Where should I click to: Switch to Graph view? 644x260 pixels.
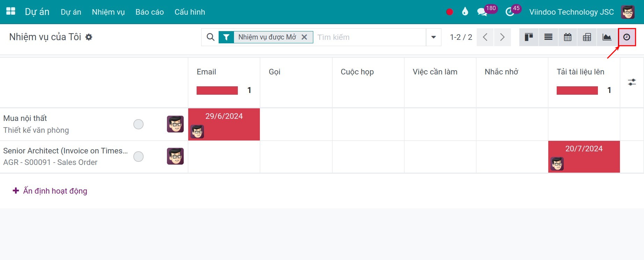pyautogui.click(x=607, y=37)
